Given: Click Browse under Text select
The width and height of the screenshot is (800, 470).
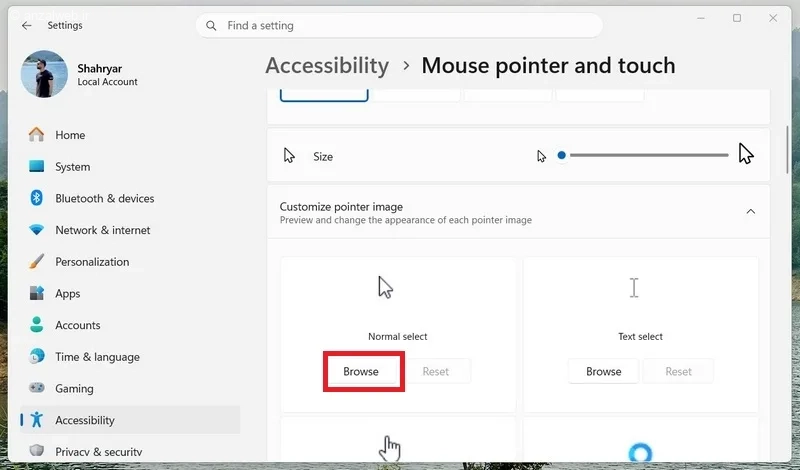Looking at the screenshot, I should (604, 372).
